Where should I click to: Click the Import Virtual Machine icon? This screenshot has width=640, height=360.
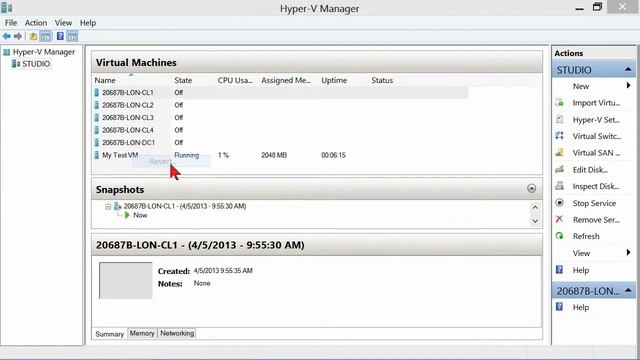[560, 103]
